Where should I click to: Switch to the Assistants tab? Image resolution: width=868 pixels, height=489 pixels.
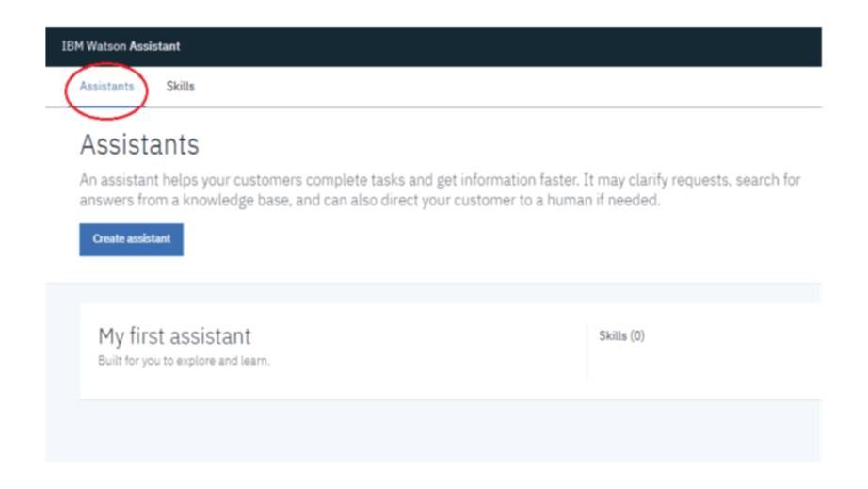coord(106,87)
